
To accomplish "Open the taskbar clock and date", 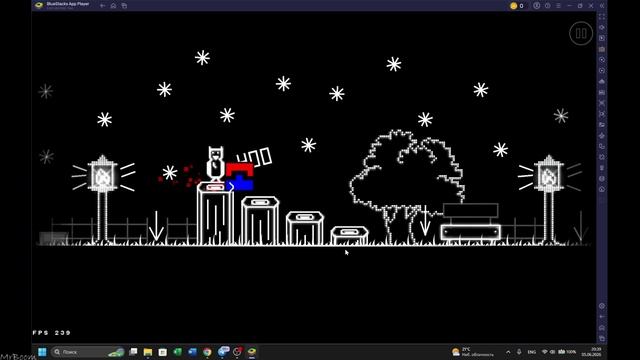I will tap(591, 352).
